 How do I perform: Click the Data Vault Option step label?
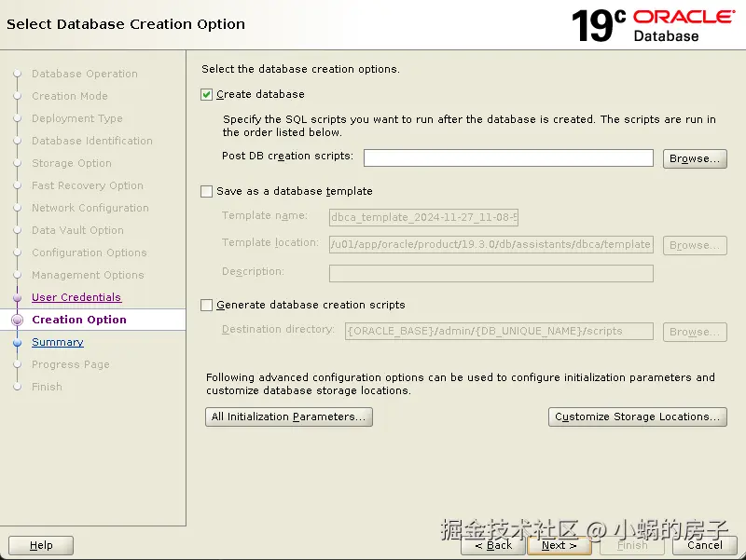pyautogui.click(x=77, y=230)
